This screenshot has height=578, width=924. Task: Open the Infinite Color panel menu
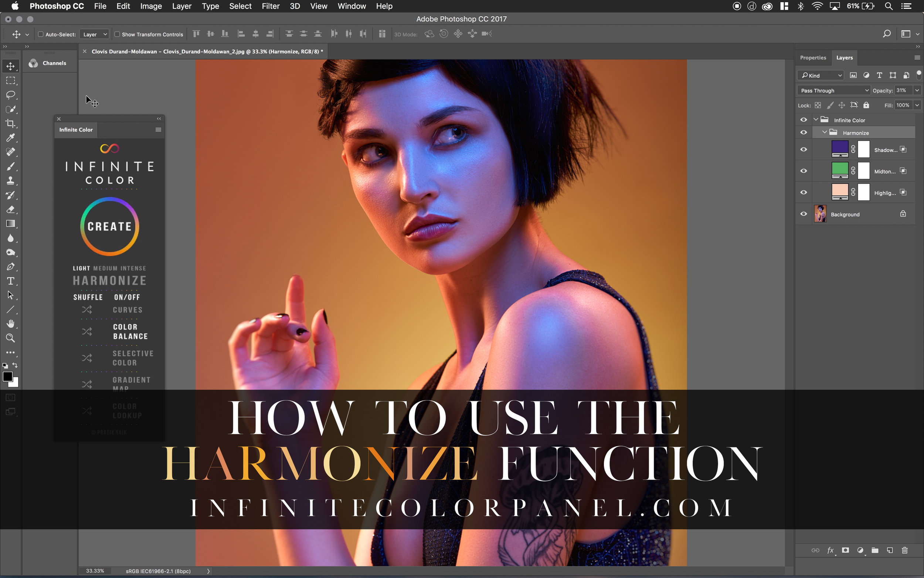(158, 130)
